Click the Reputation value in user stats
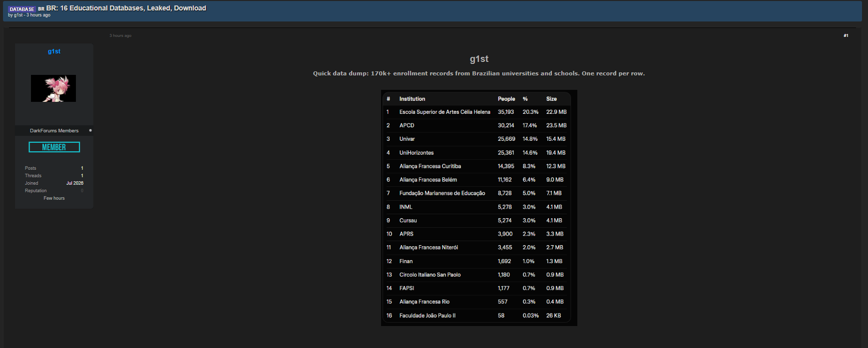This screenshot has height=348, width=868. click(x=82, y=191)
